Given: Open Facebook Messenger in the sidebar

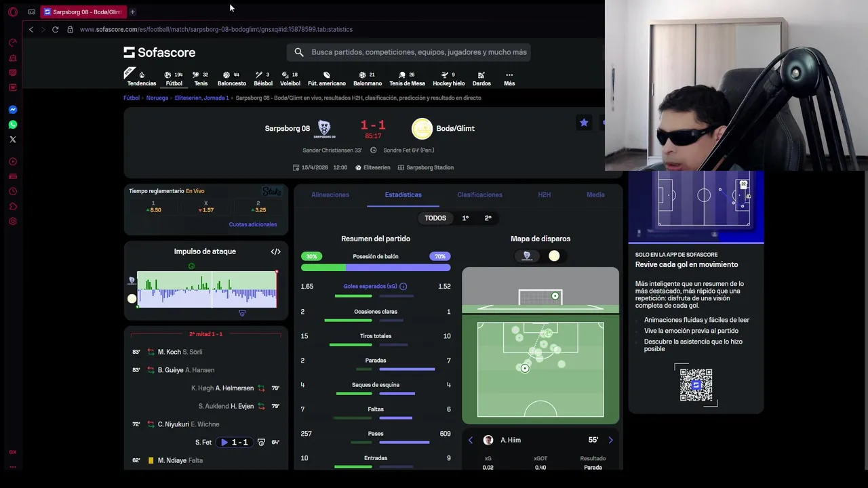Looking at the screenshot, I should 12,109.
